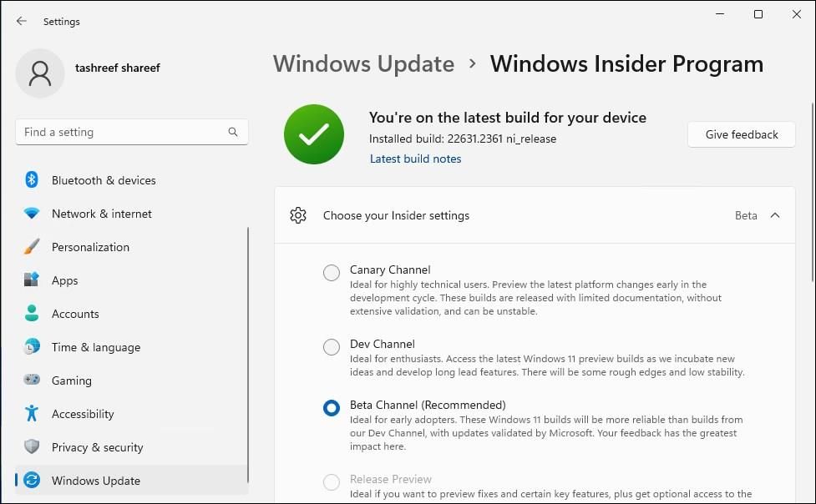The height and width of the screenshot is (504, 816).
Task: Select the Canary Channel option
Action: 331,273
